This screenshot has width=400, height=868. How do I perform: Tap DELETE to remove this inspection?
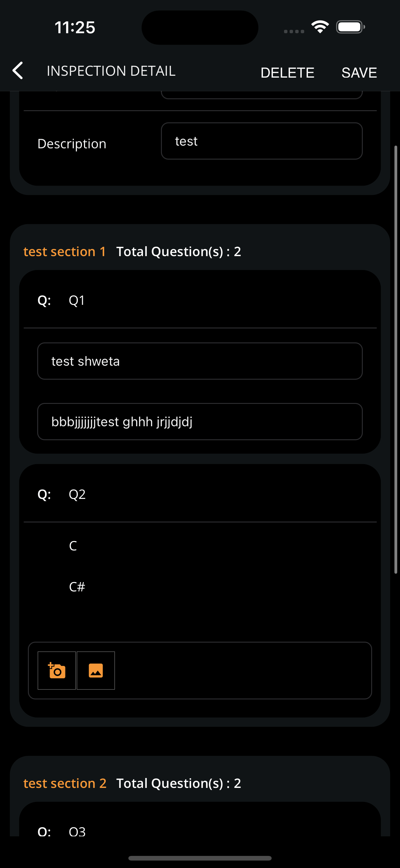coord(287,72)
